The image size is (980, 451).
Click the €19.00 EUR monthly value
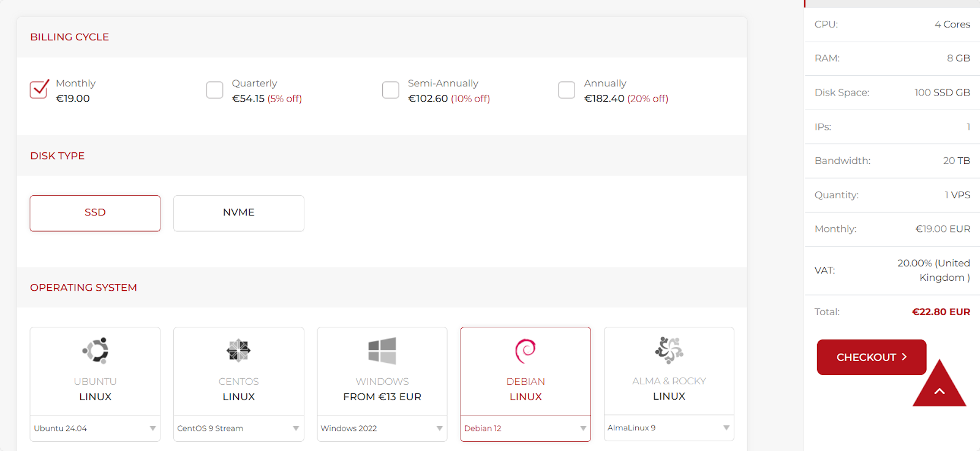(x=943, y=229)
